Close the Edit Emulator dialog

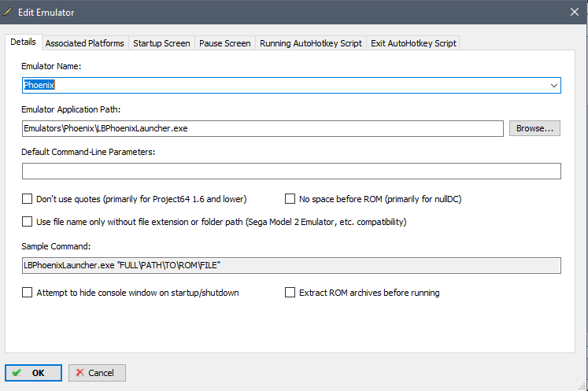[574, 12]
